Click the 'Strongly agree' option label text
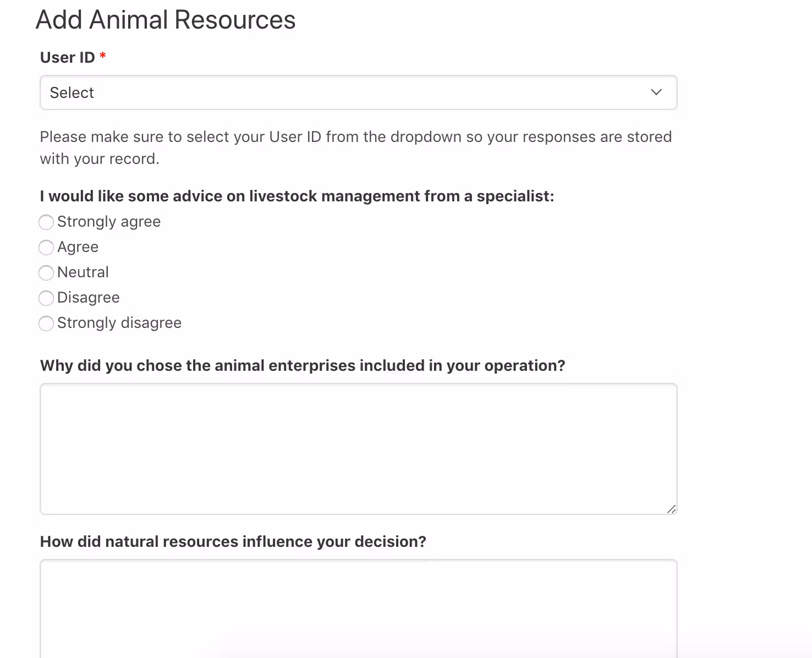812x658 pixels. (109, 222)
